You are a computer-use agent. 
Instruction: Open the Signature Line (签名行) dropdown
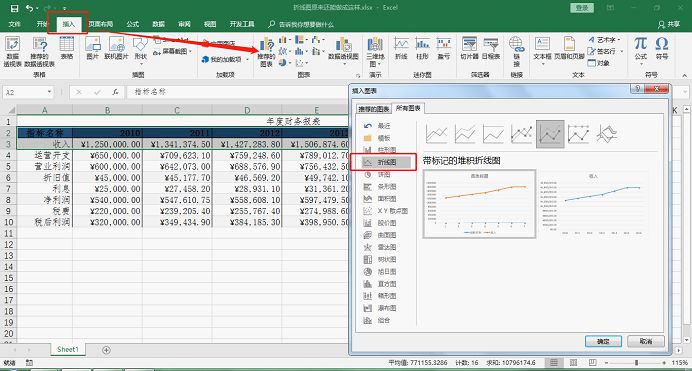coord(606,51)
